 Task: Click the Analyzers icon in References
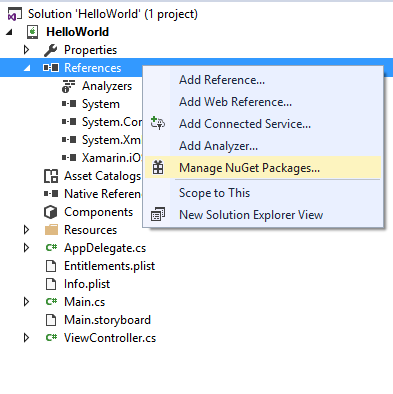[x=68, y=86]
